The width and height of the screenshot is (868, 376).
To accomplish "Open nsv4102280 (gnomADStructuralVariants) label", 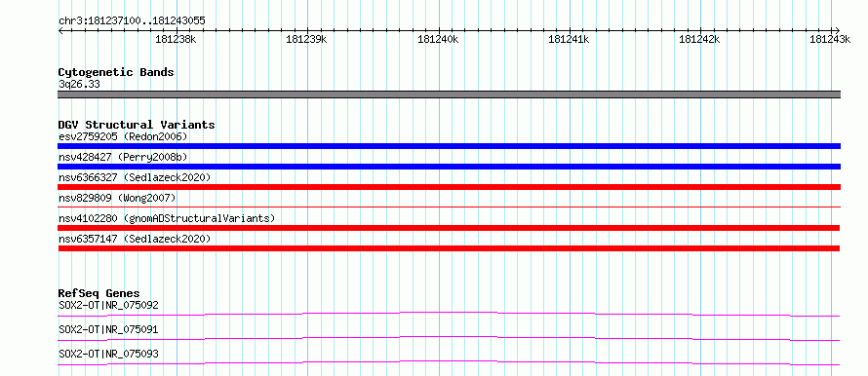I will pyautogui.click(x=167, y=218).
